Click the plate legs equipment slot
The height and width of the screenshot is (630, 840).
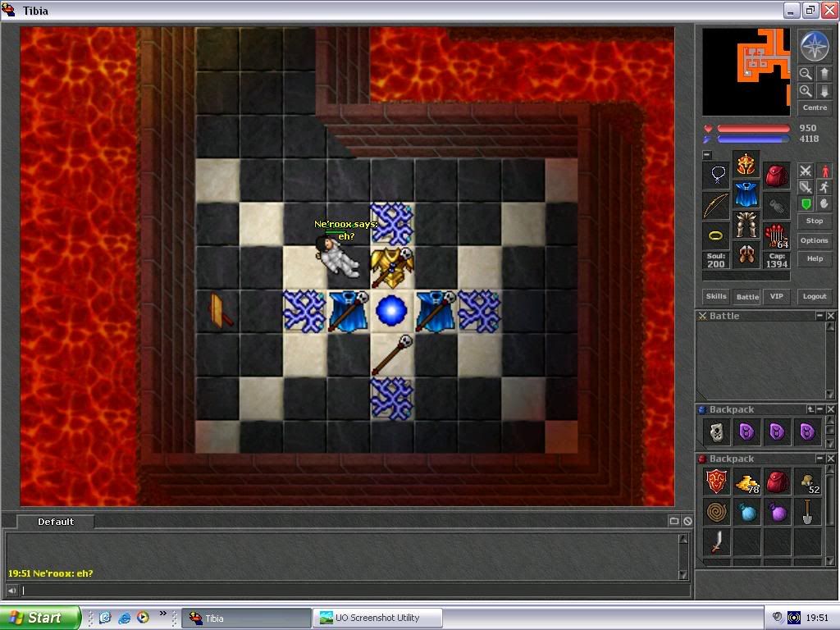click(746, 225)
